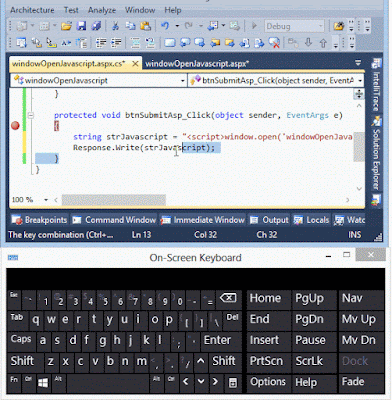Click the Navigate Backward toolbar icon
Image resolution: width=392 pixels, height=400 pixels.
(213, 26)
